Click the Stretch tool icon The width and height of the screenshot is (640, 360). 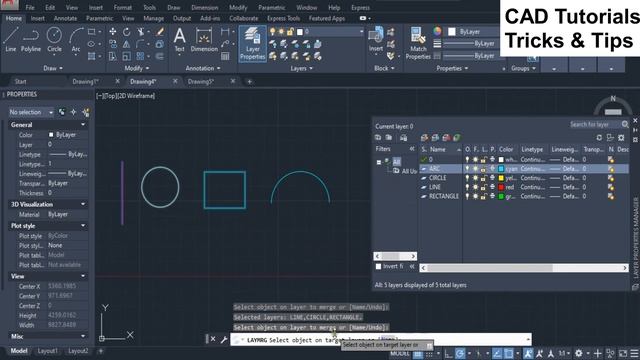(x=113, y=56)
